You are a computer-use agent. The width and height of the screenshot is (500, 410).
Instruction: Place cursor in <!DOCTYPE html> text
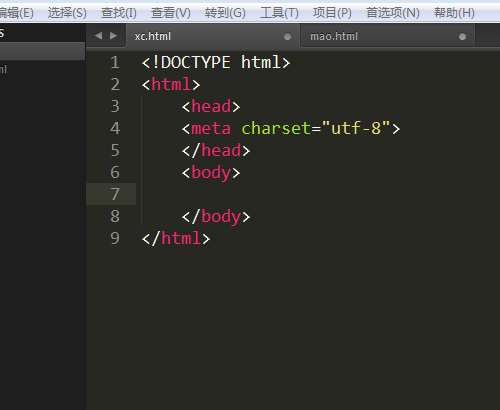pyautogui.click(x=216, y=62)
